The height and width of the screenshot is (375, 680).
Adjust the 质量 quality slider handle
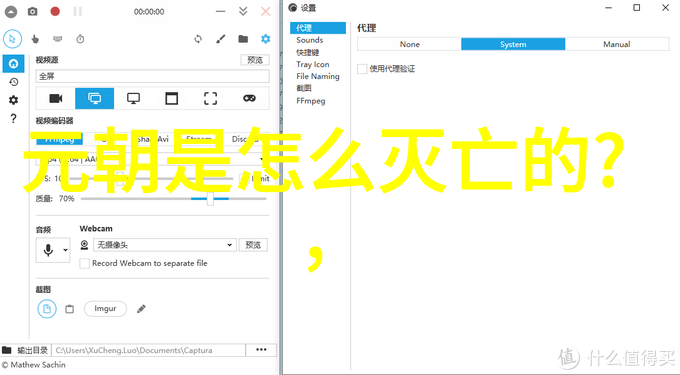210,199
